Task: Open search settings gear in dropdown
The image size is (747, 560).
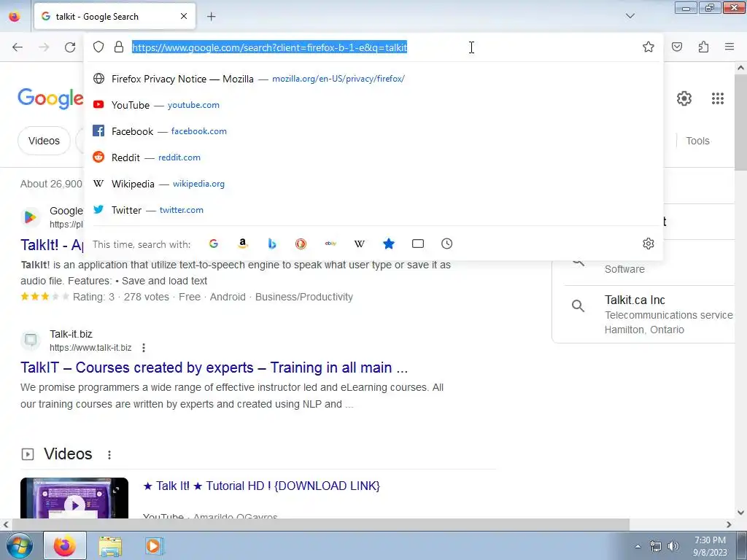Action: coord(648,244)
